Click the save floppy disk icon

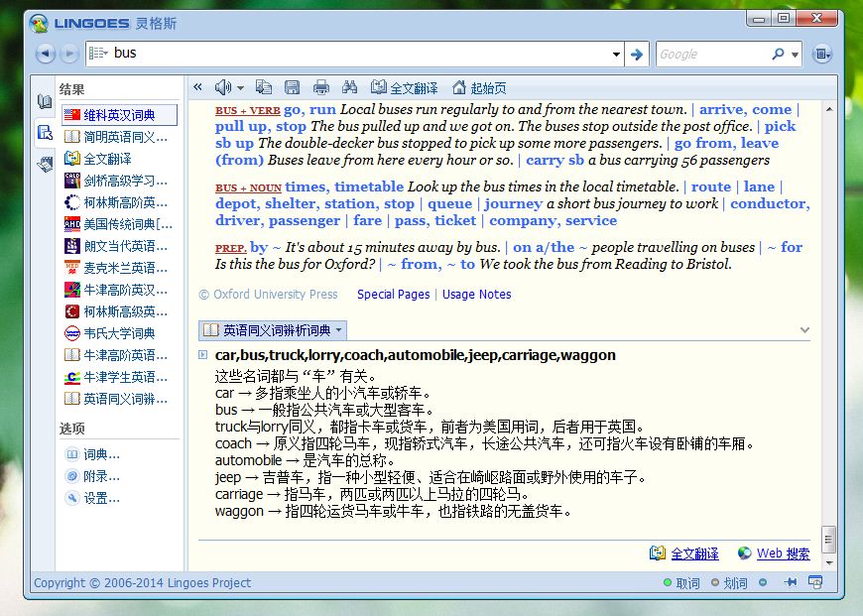click(x=292, y=87)
